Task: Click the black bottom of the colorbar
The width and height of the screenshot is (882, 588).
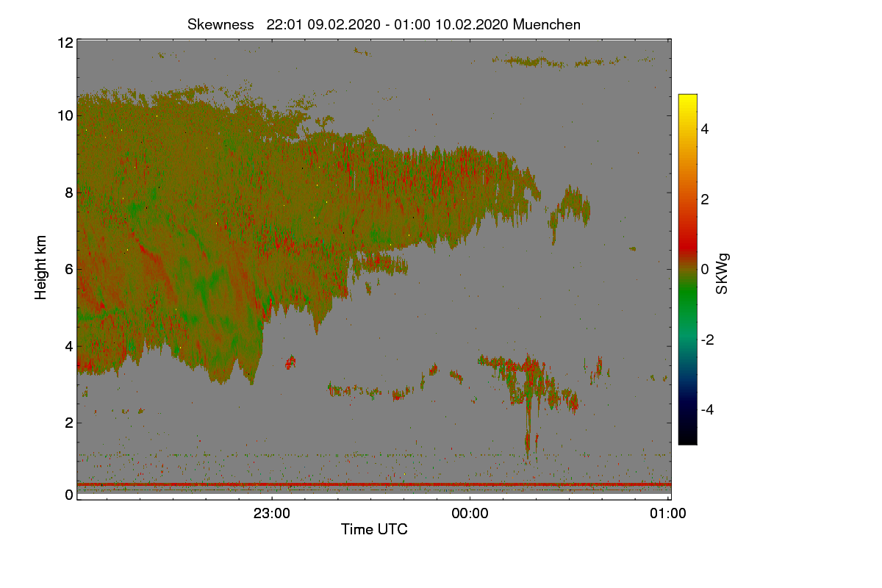Action: [687, 438]
